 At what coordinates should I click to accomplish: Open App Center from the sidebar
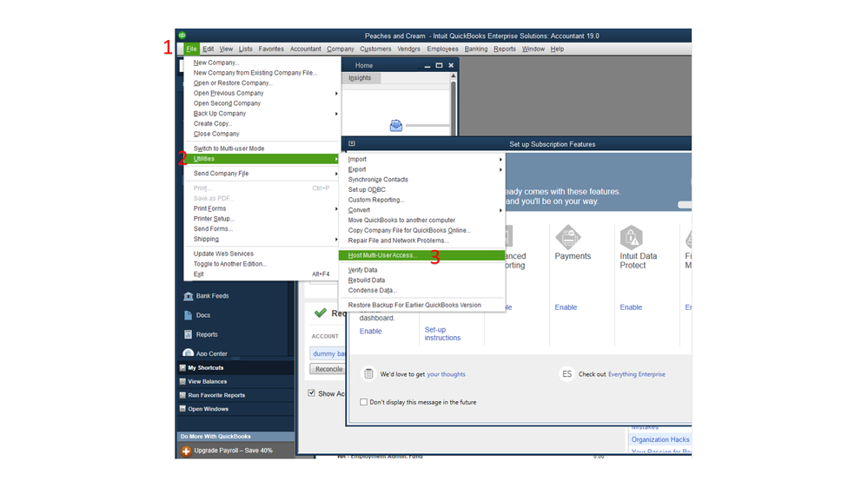coord(189,353)
